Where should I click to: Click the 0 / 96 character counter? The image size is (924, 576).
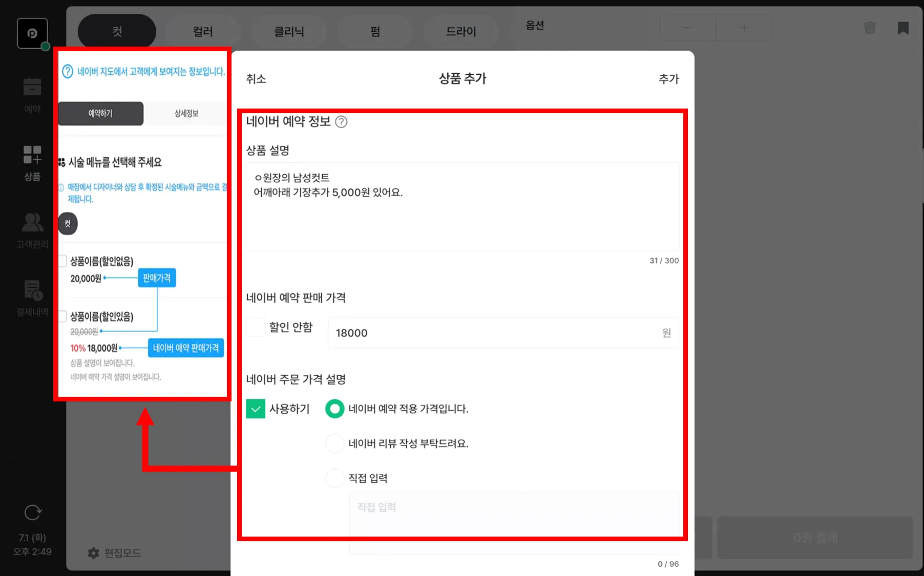[668, 564]
